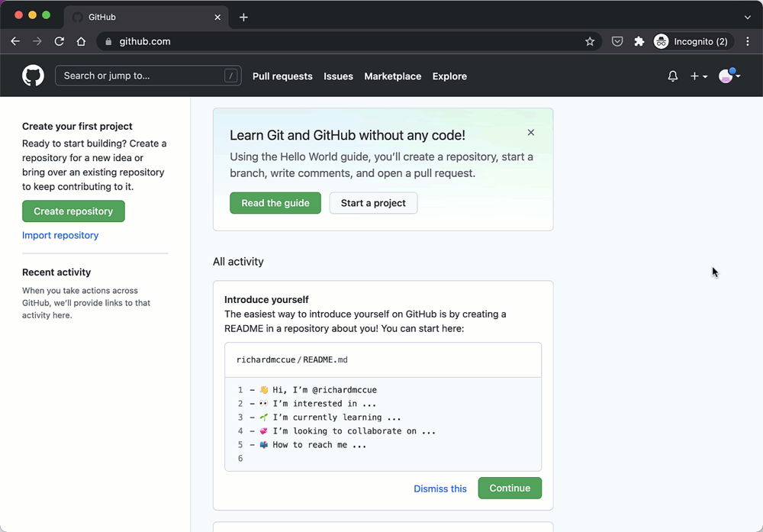This screenshot has height=532, width=763.
Task: Click the Create repository button
Action: [73, 211]
